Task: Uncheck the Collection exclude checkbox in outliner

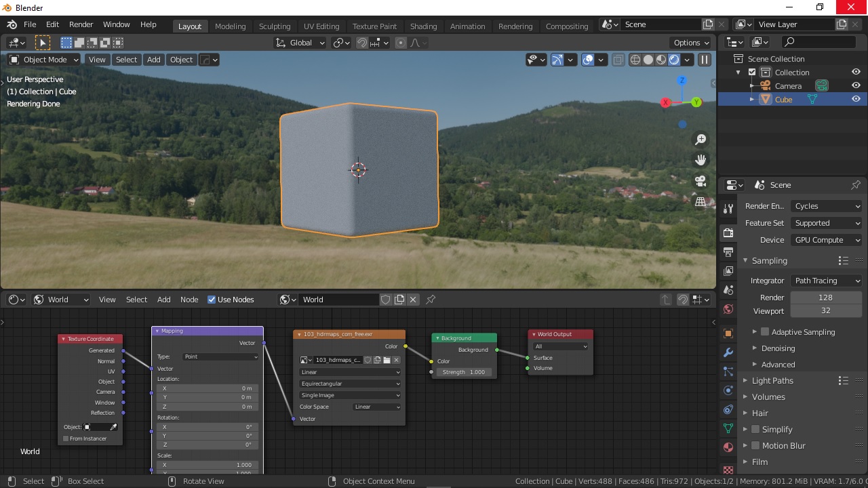Action: click(752, 73)
